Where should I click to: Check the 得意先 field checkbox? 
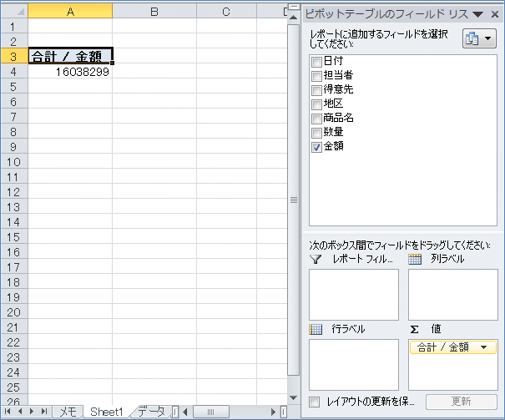click(316, 90)
